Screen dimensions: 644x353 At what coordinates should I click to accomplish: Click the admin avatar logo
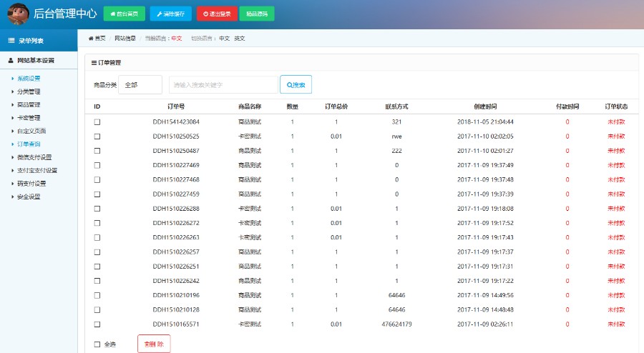point(16,14)
